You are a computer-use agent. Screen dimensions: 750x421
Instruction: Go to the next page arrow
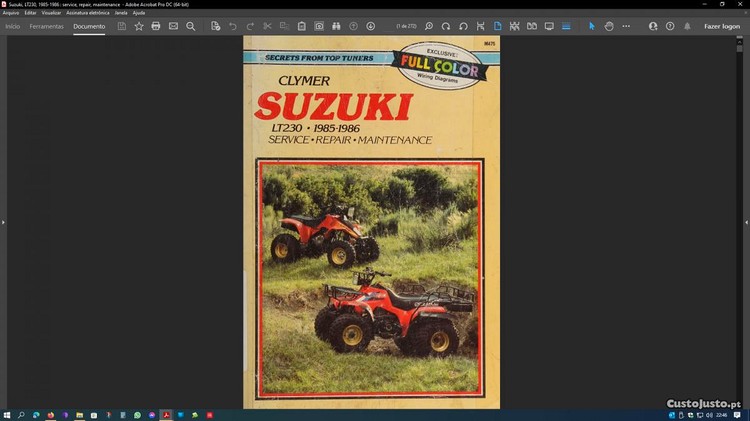click(x=371, y=26)
